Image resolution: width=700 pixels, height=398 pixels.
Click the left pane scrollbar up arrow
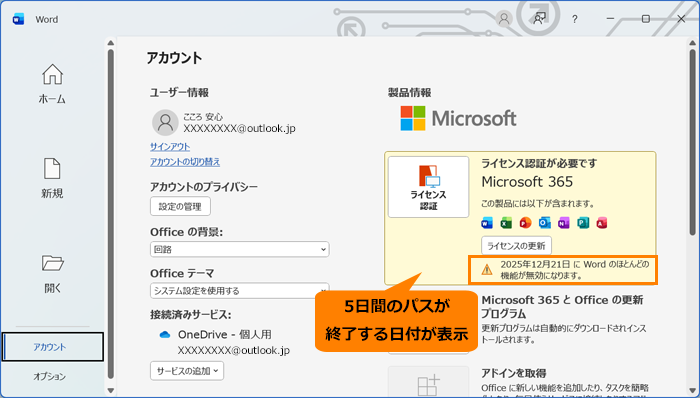click(111, 43)
